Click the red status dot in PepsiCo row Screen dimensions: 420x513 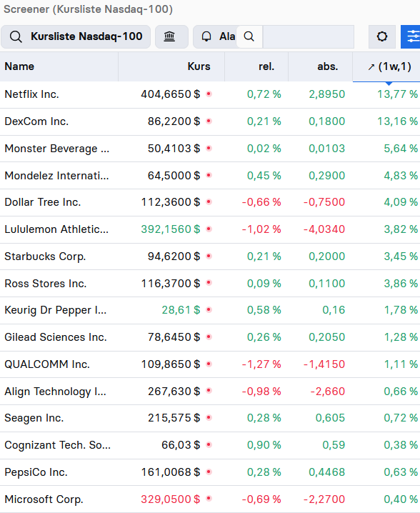click(x=209, y=472)
